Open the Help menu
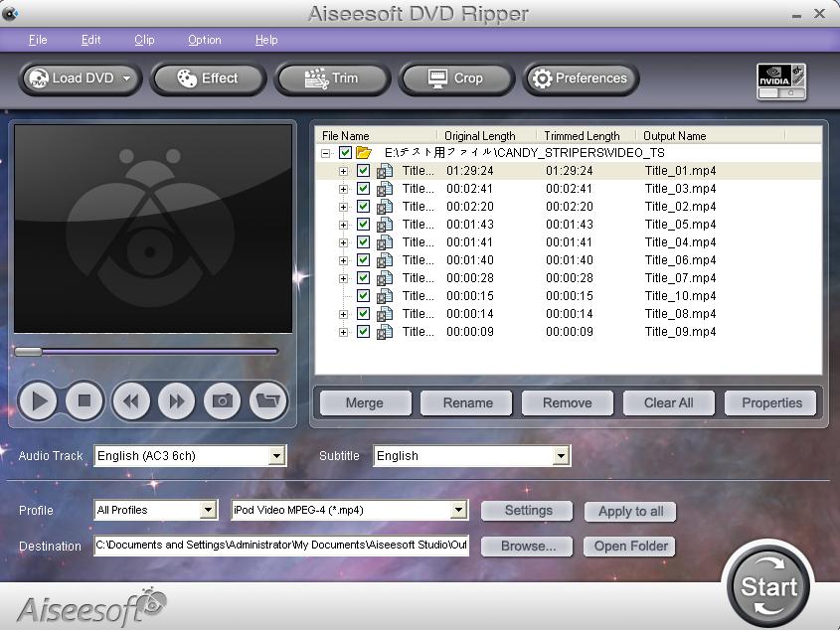 tap(266, 40)
